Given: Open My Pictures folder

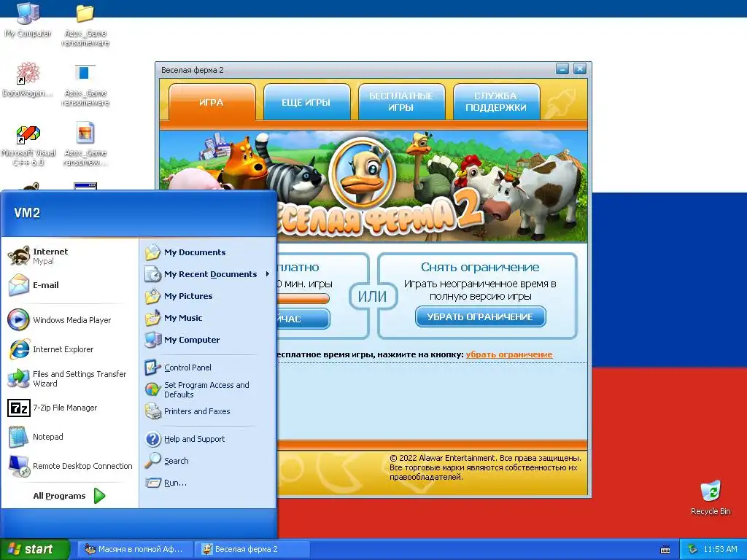Looking at the screenshot, I should pos(208,296).
